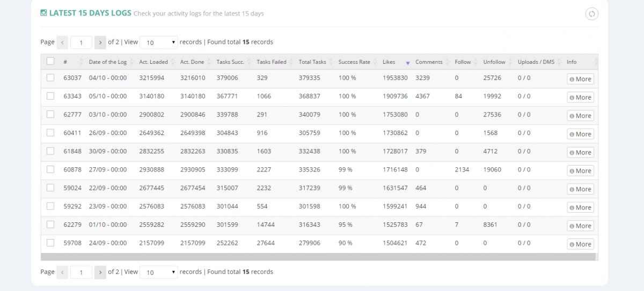Screen dimensions: 644x291
Task: Click Act. Loaded value 2649362
Action: tap(152, 133)
